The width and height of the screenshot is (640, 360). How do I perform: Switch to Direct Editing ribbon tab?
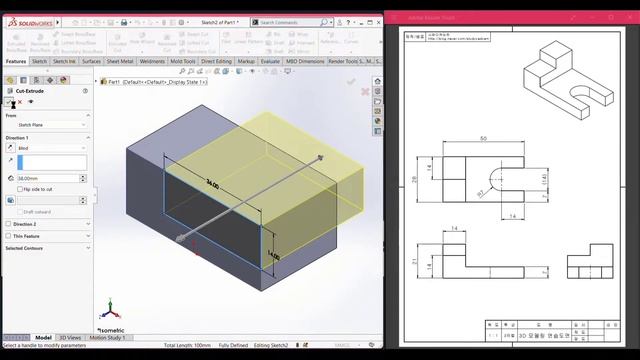(216, 61)
